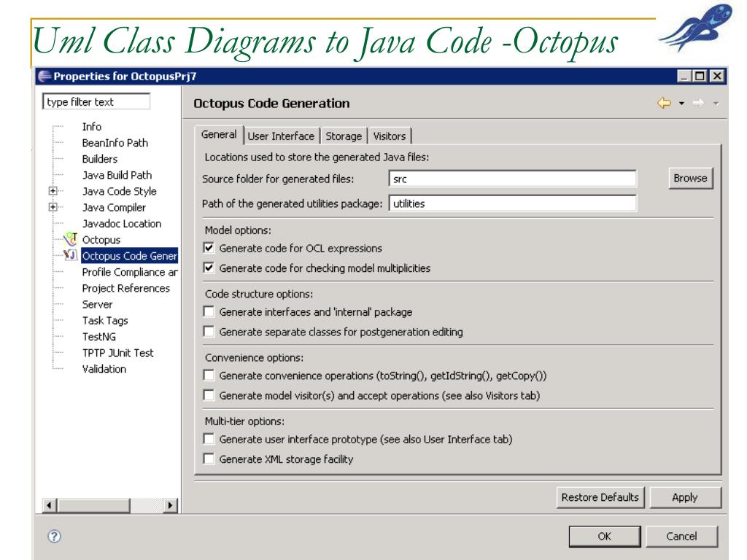This screenshot has height=560, width=747.
Task: Select the General tab
Action: click(x=219, y=135)
